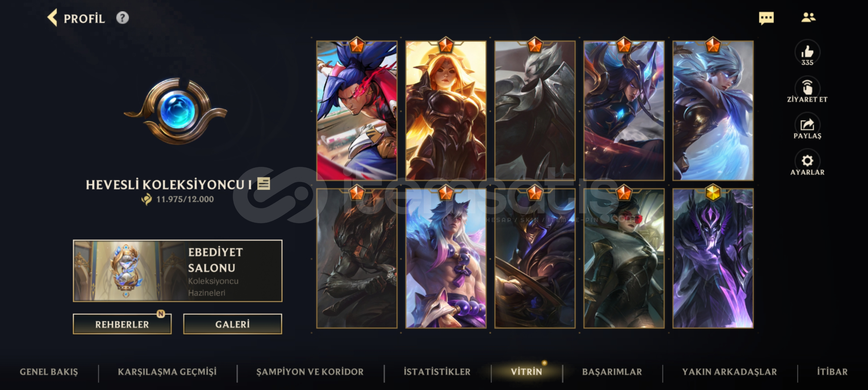
Task: Open collector rank details list icon
Action: pyautogui.click(x=264, y=184)
